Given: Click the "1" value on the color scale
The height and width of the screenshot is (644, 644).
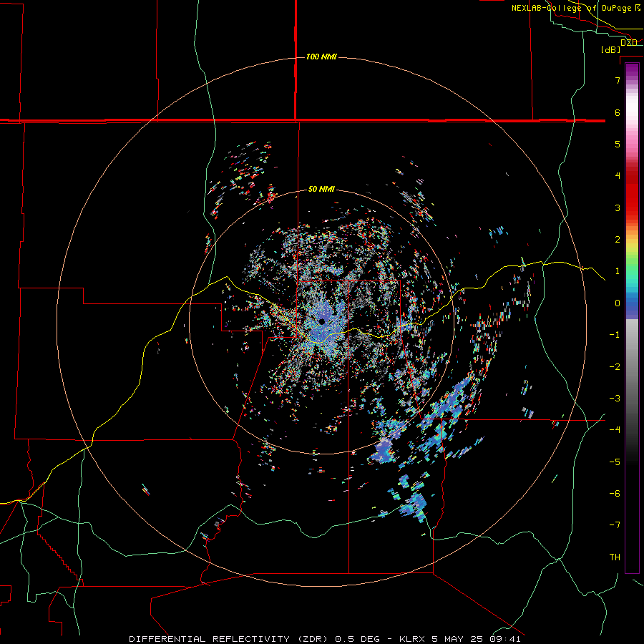Looking at the screenshot, I should 618,271.
